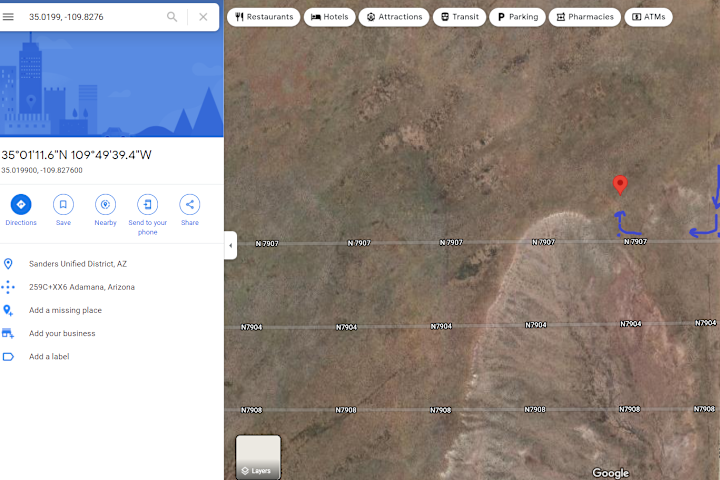Copy plus code 259C+XX6 Adamana, Arizona

coord(82,287)
